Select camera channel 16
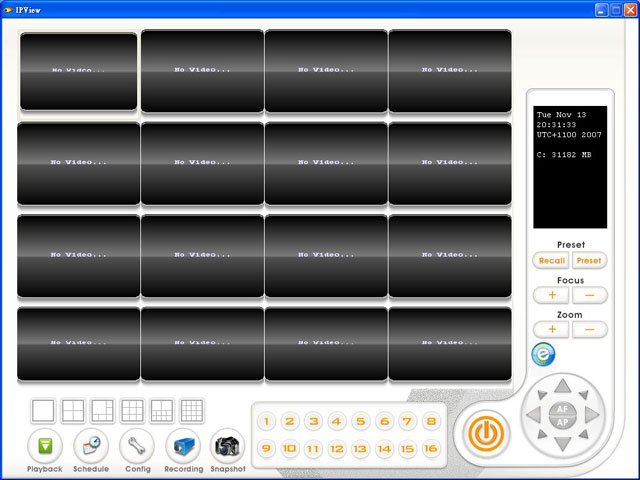Image resolution: width=640 pixels, height=480 pixels. 431,449
